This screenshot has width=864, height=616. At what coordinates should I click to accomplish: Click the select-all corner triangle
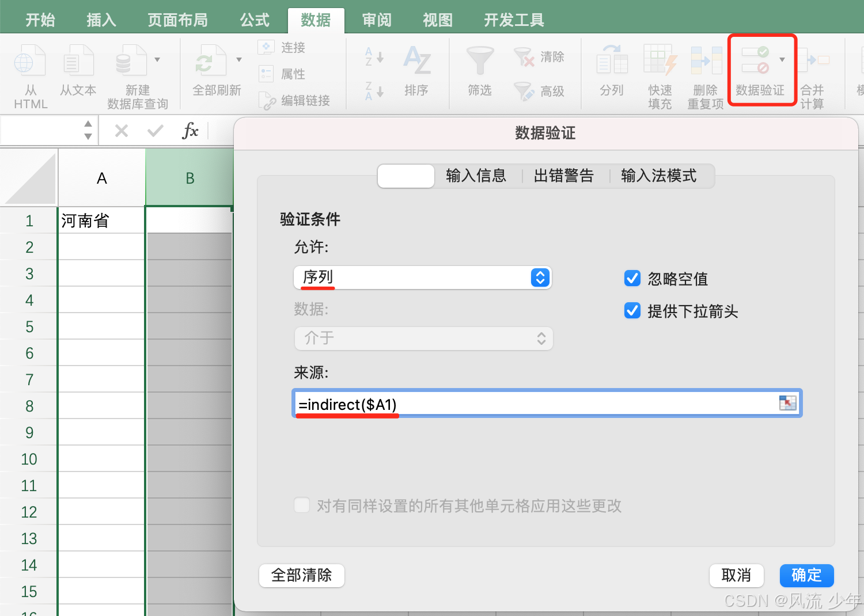tap(30, 177)
